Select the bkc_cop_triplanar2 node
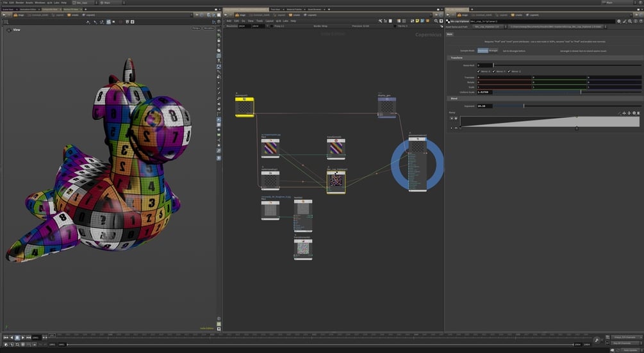644x353 pixels. pyautogui.click(x=336, y=181)
